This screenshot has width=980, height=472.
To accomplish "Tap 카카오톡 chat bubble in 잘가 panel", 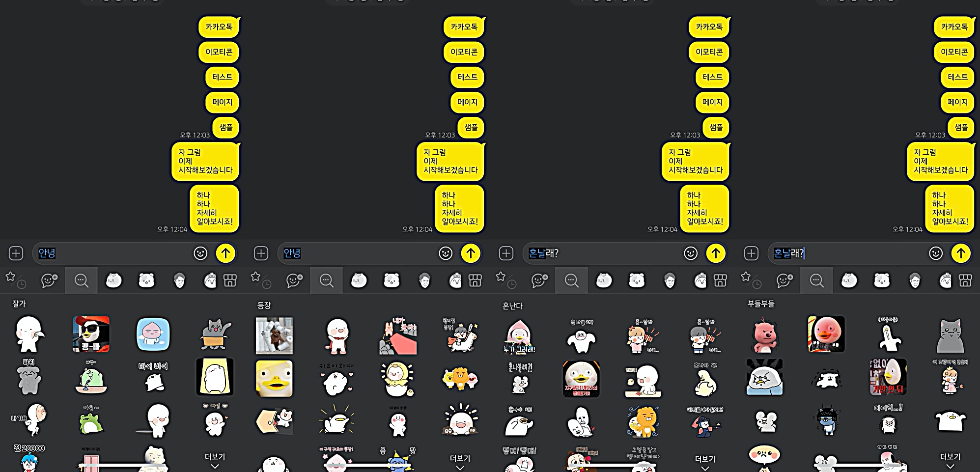I will (219, 27).
